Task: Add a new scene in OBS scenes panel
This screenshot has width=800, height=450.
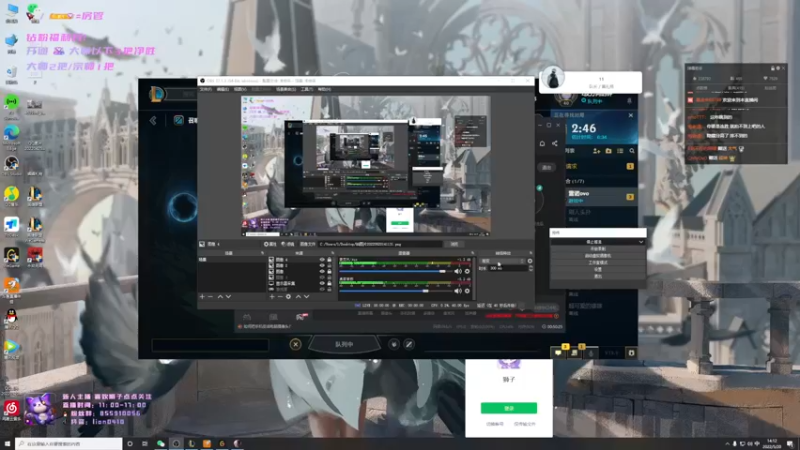Action: tap(202, 296)
